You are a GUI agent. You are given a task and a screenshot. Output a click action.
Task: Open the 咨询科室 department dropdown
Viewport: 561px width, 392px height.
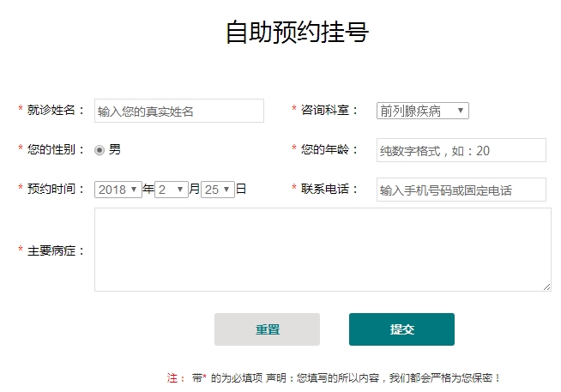point(423,111)
